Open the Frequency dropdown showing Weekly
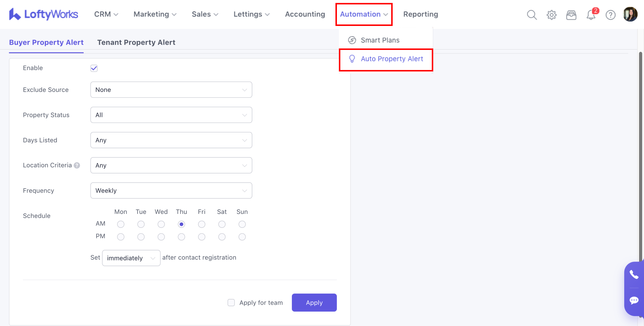The width and height of the screenshot is (644, 326). tap(171, 190)
